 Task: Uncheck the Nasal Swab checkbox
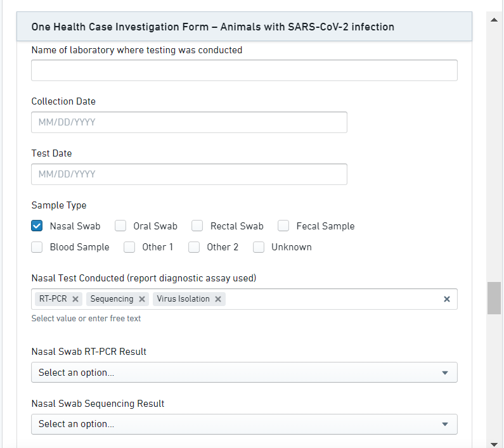coord(37,226)
